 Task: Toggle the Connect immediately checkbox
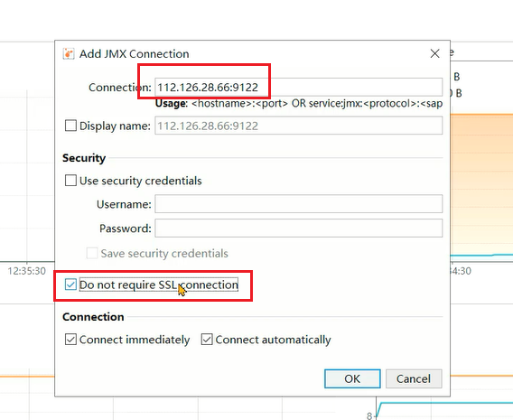(x=70, y=340)
